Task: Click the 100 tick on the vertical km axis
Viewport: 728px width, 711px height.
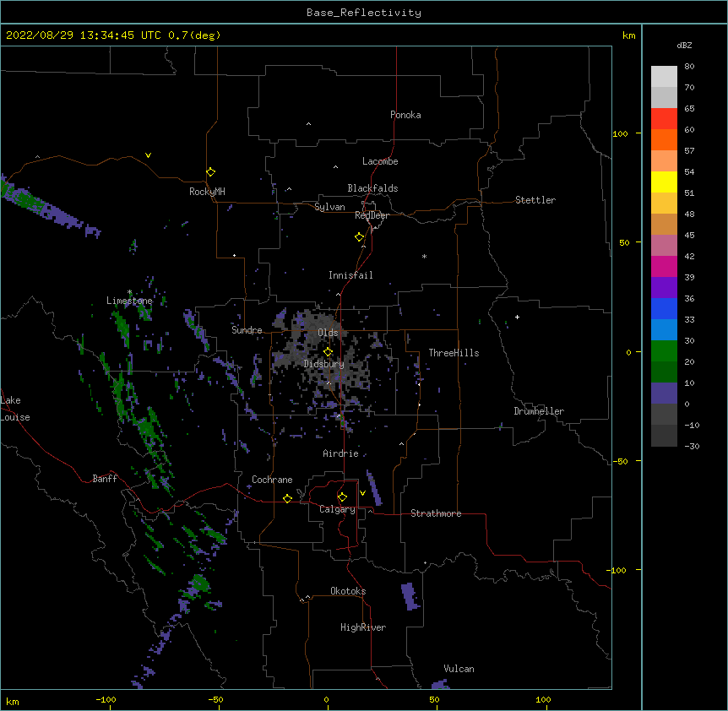Action: point(620,133)
